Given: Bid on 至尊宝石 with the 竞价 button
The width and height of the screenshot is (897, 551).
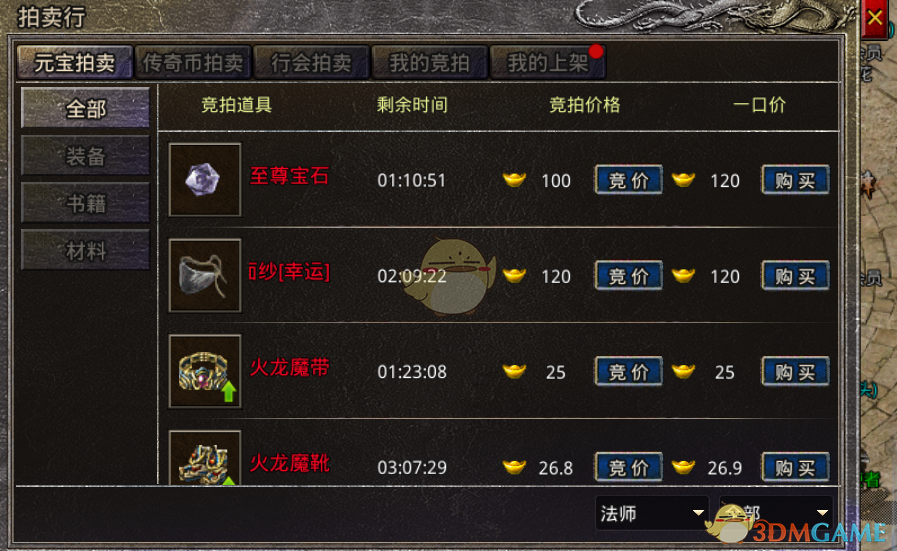Looking at the screenshot, I should tap(629, 180).
